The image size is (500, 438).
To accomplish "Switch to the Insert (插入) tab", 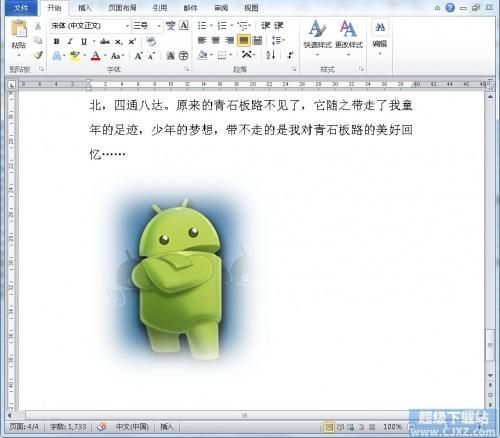I will (84, 8).
